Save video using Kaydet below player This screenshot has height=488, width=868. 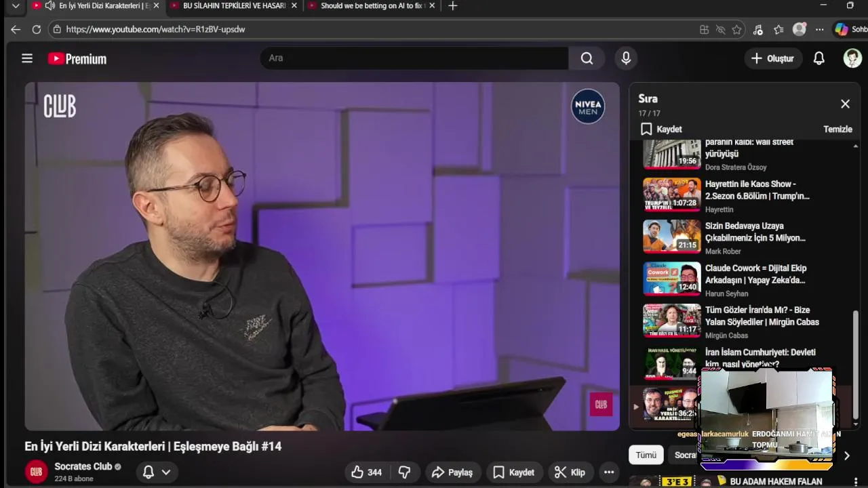tap(513, 472)
